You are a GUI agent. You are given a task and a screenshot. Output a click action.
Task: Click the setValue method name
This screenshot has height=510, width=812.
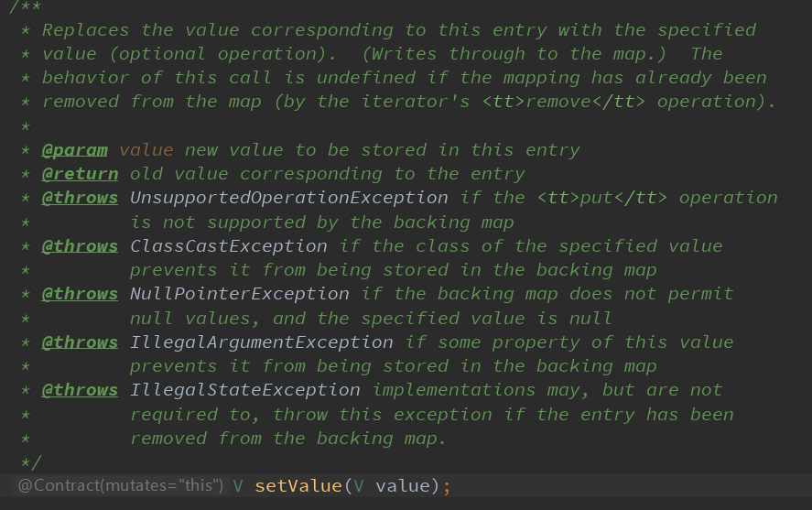point(298,485)
